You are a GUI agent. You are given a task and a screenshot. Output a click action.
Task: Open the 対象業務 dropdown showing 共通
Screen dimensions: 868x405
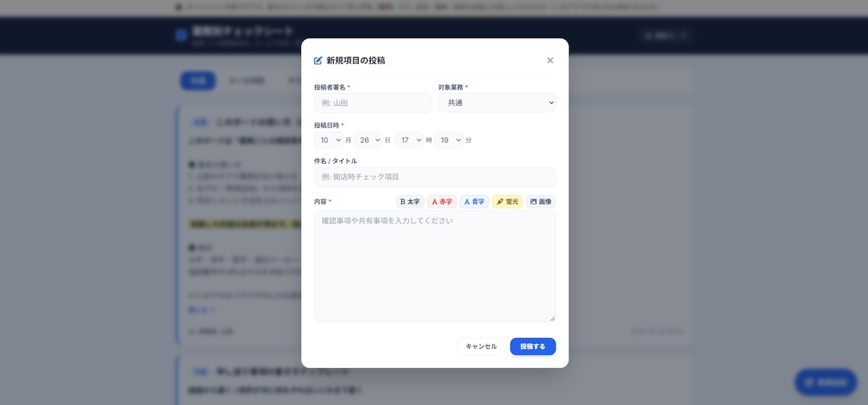tap(497, 102)
